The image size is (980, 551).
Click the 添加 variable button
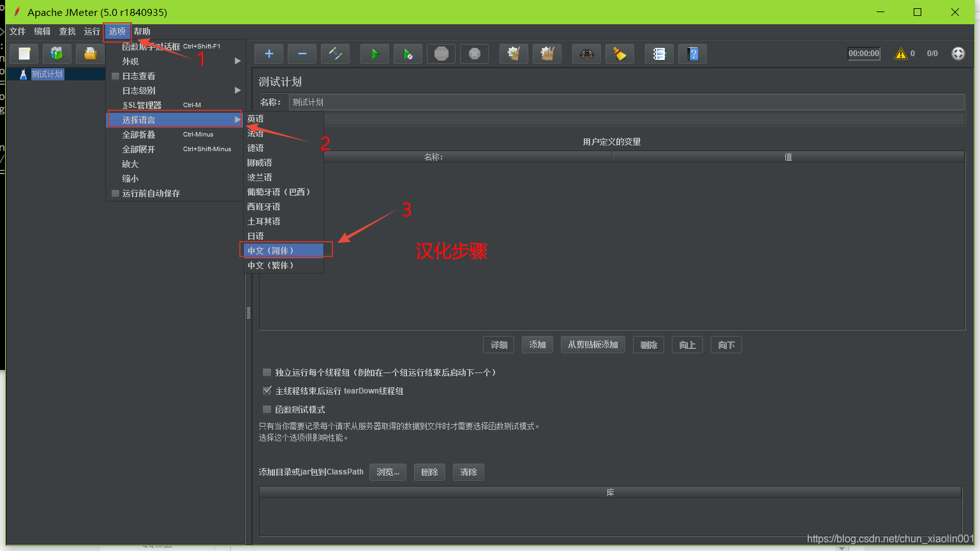click(537, 345)
